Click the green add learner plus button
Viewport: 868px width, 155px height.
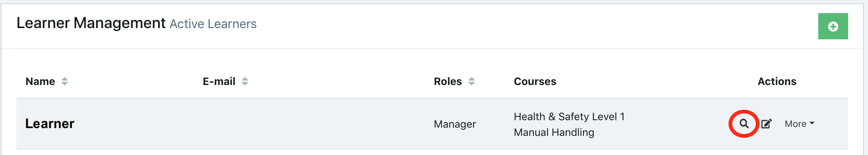point(833,26)
